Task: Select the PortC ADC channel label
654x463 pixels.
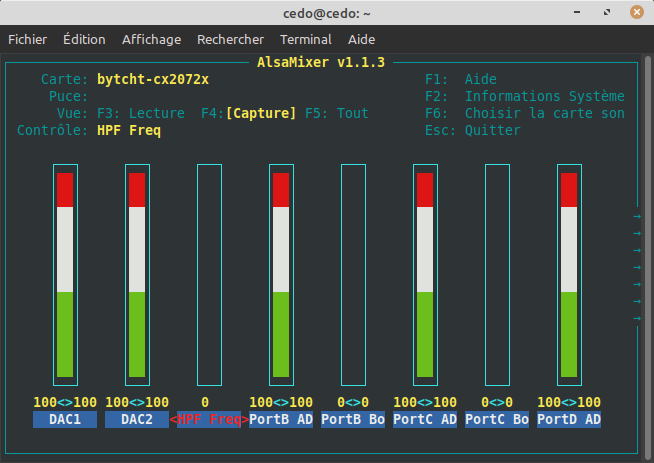Action: [425, 419]
